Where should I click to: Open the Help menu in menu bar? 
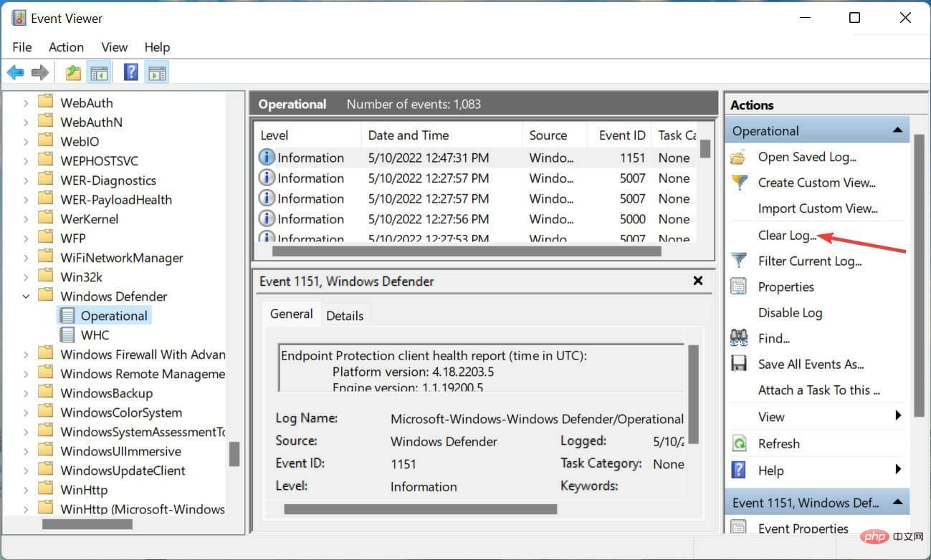click(x=157, y=47)
